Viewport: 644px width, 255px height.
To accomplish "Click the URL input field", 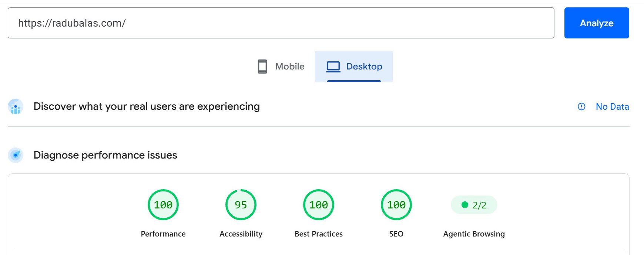I will (x=281, y=23).
